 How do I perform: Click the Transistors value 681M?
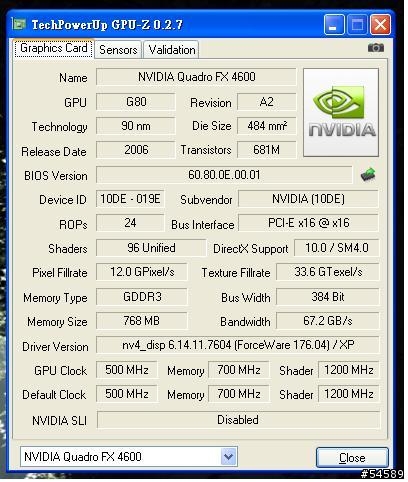coord(266,150)
